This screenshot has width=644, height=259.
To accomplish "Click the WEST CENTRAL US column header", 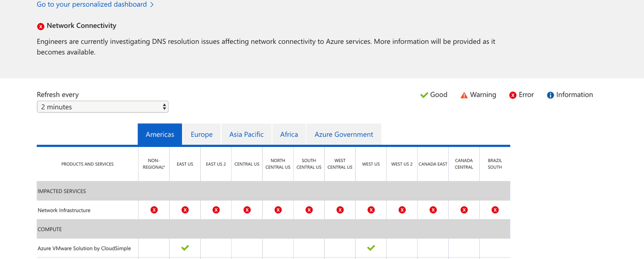I will (x=340, y=164).
